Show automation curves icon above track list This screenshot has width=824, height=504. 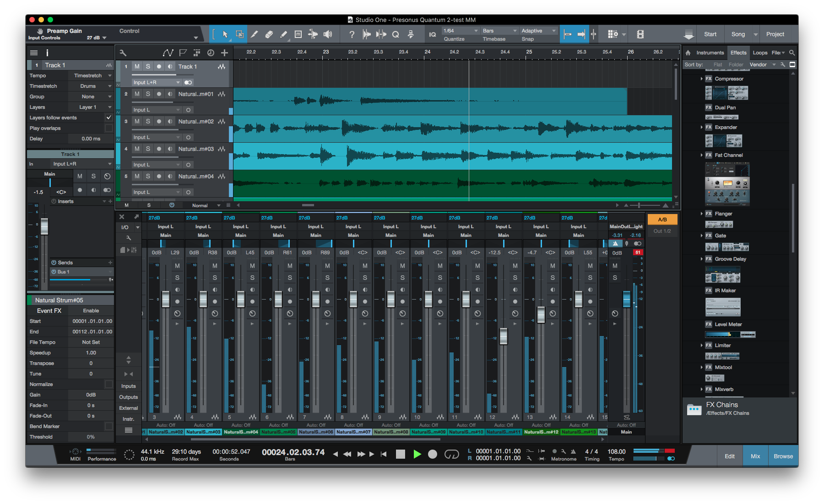168,53
